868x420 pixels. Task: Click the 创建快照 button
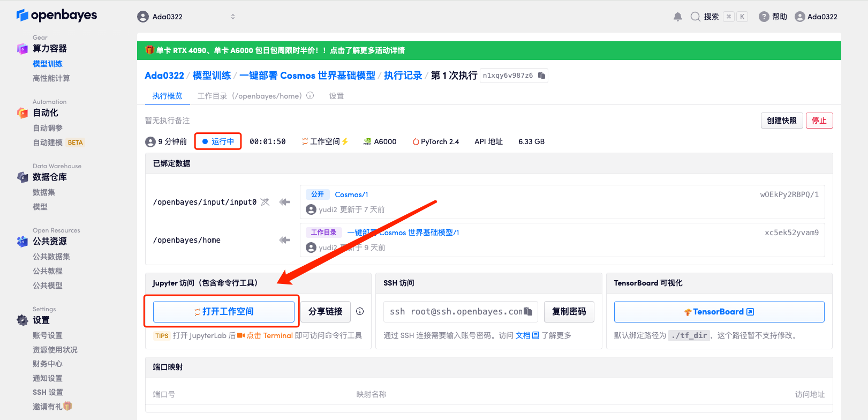tap(781, 121)
